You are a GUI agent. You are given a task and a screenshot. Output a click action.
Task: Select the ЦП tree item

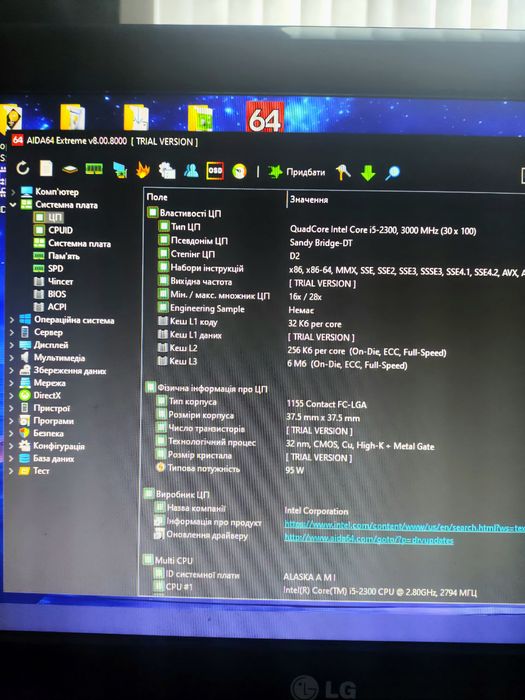[x=49, y=217]
